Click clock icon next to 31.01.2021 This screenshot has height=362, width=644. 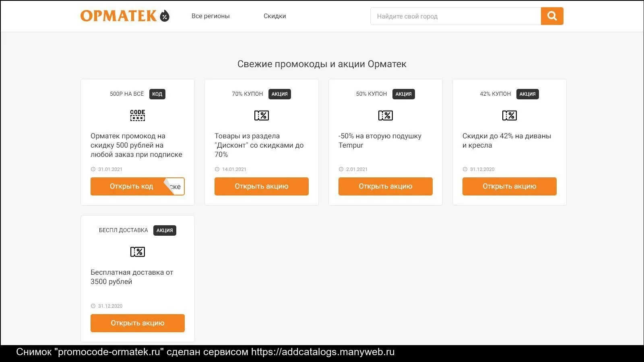(x=93, y=169)
